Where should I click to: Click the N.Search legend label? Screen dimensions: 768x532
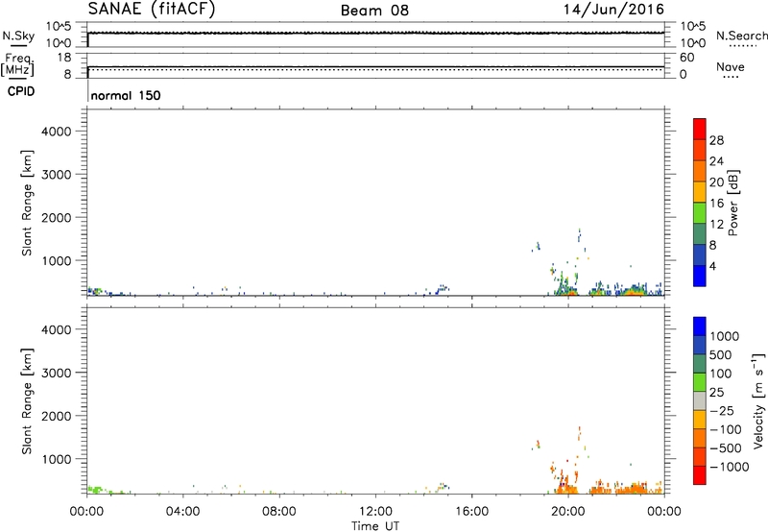click(742, 36)
